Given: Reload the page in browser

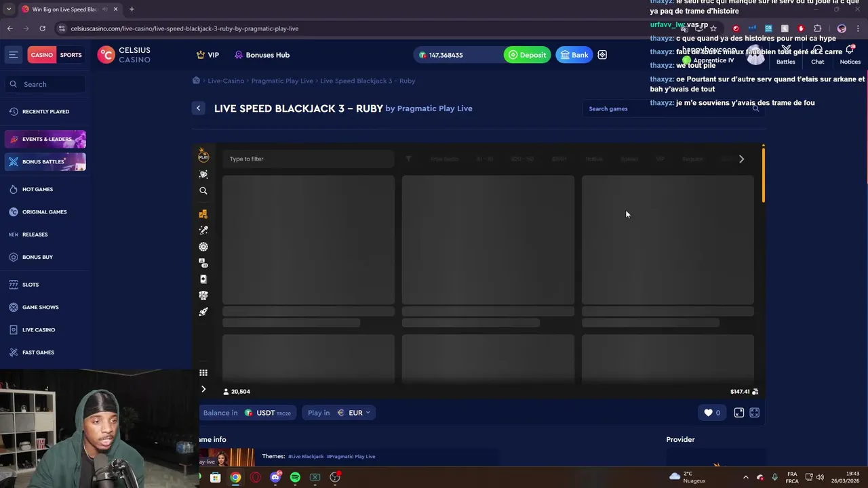Looking at the screenshot, I should pyautogui.click(x=42, y=28).
